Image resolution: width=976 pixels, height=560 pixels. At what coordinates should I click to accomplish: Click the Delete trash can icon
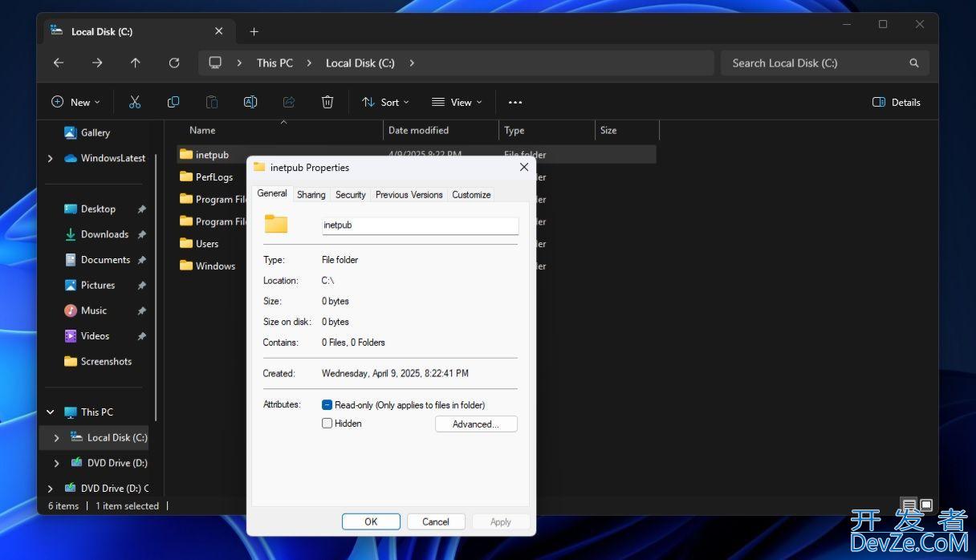327,102
